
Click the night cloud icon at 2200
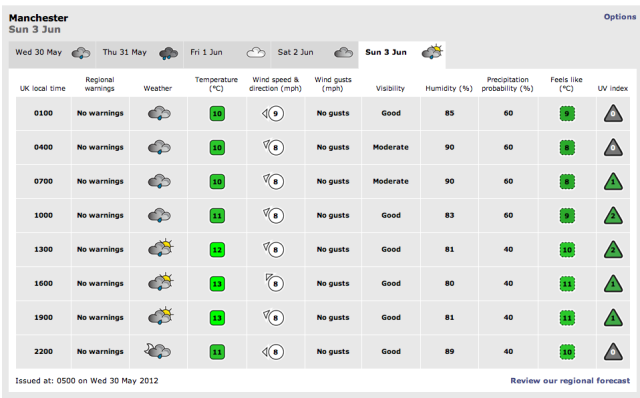click(x=158, y=351)
